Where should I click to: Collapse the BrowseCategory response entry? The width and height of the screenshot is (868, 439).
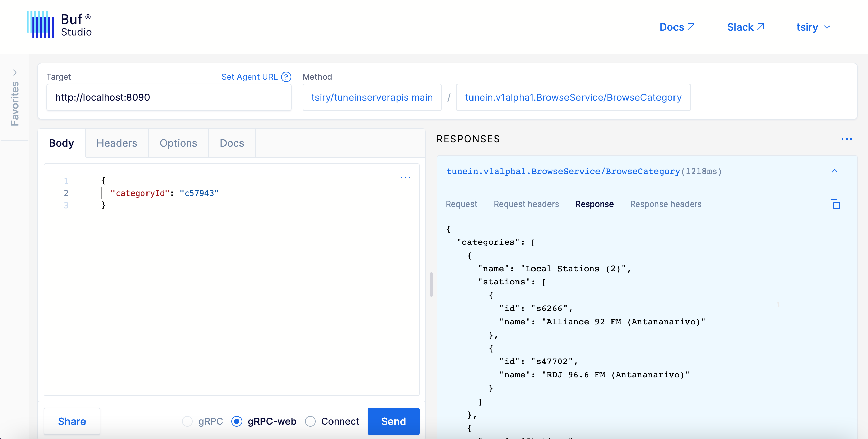[834, 171]
